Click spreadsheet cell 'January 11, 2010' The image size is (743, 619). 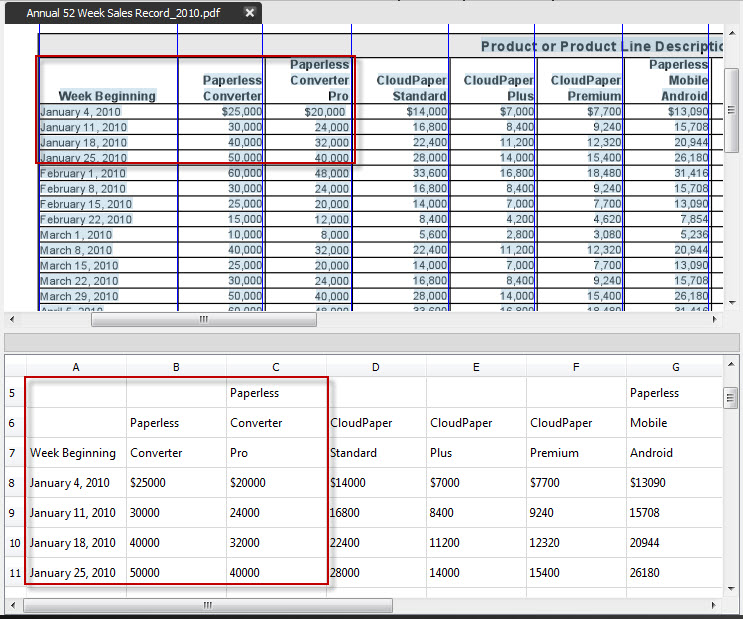coord(76,513)
